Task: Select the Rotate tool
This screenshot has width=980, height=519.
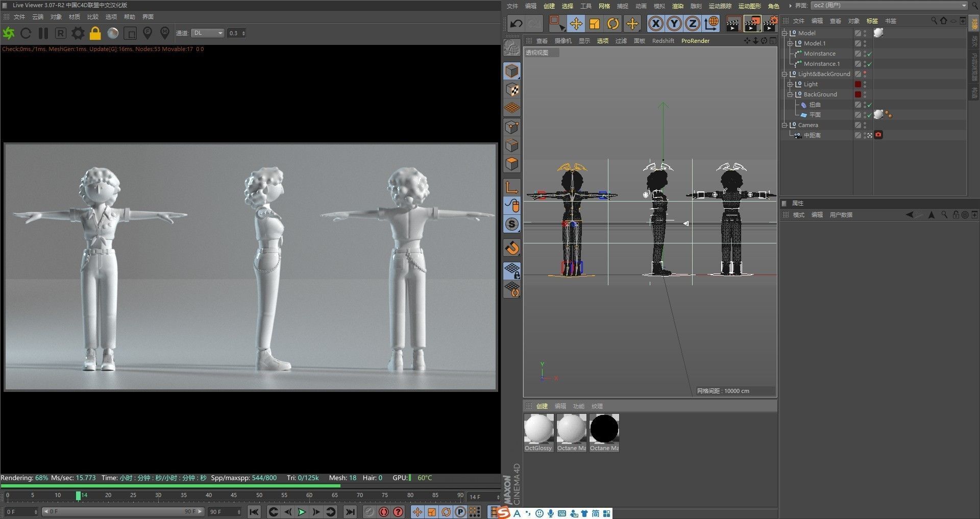Action: [613, 23]
